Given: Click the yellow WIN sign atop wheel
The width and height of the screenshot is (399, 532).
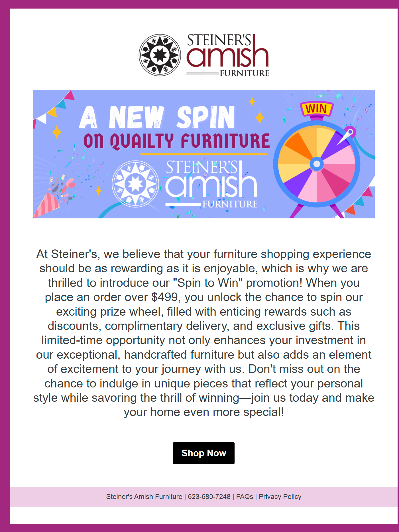Looking at the screenshot, I should [x=316, y=109].
